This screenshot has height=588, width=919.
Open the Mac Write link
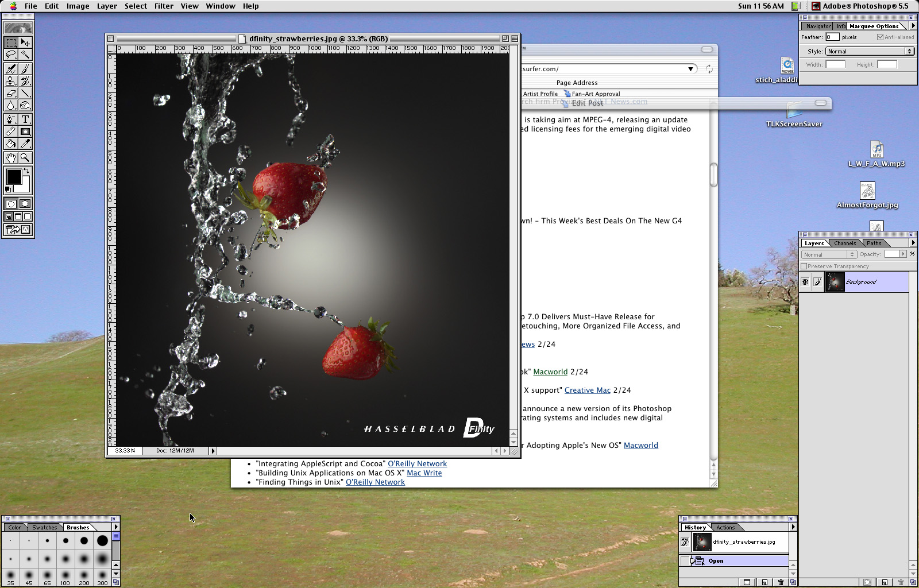(x=424, y=473)
